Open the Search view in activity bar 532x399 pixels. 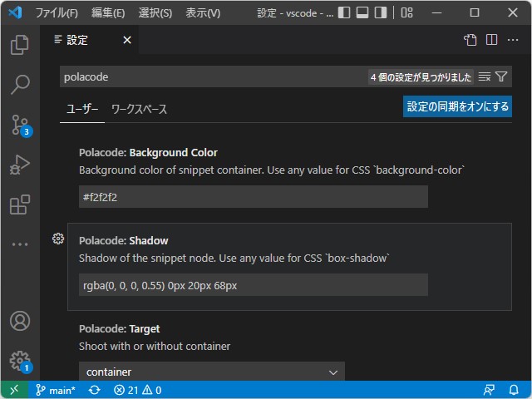20,84
